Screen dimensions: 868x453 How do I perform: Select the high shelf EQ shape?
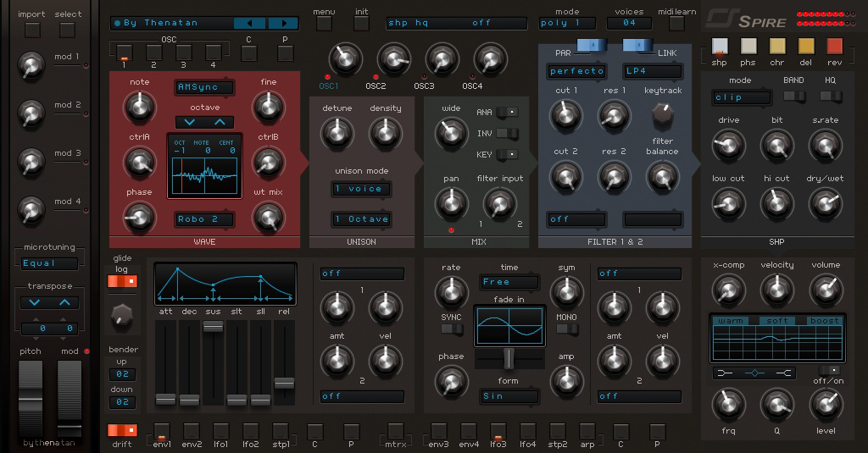click(x=782, y=373)
